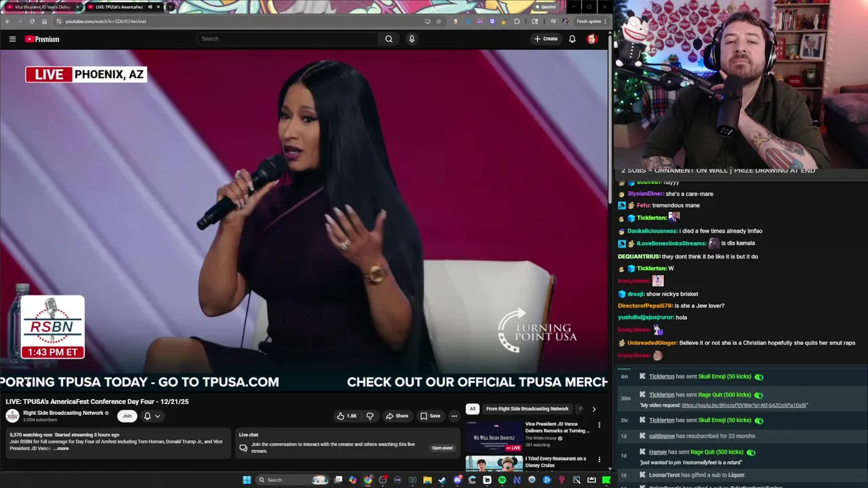
Task: Open the Create upload menu
Action: coord(545,39)
